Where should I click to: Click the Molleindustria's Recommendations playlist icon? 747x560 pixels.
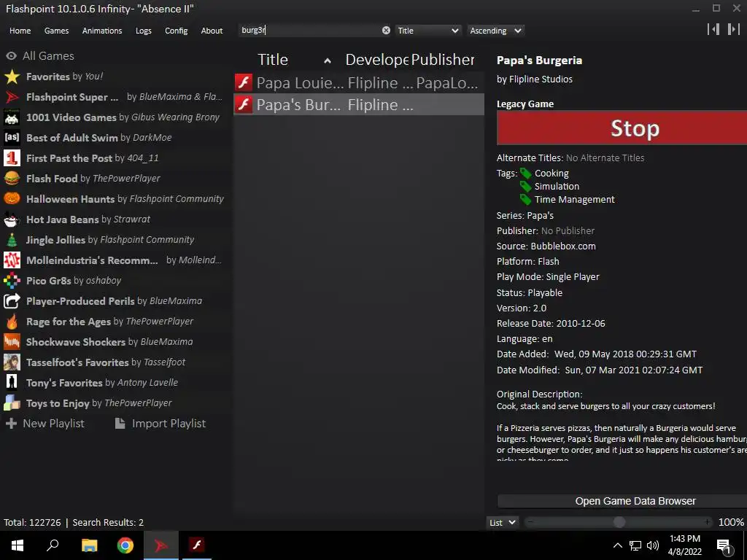[12, 260]
